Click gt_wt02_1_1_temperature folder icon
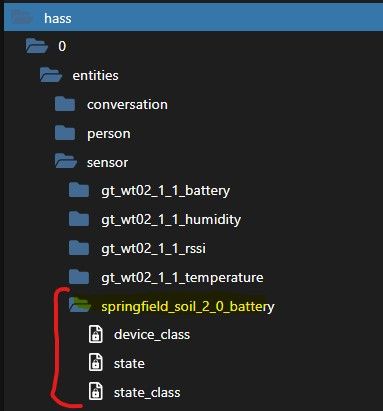 79,277
